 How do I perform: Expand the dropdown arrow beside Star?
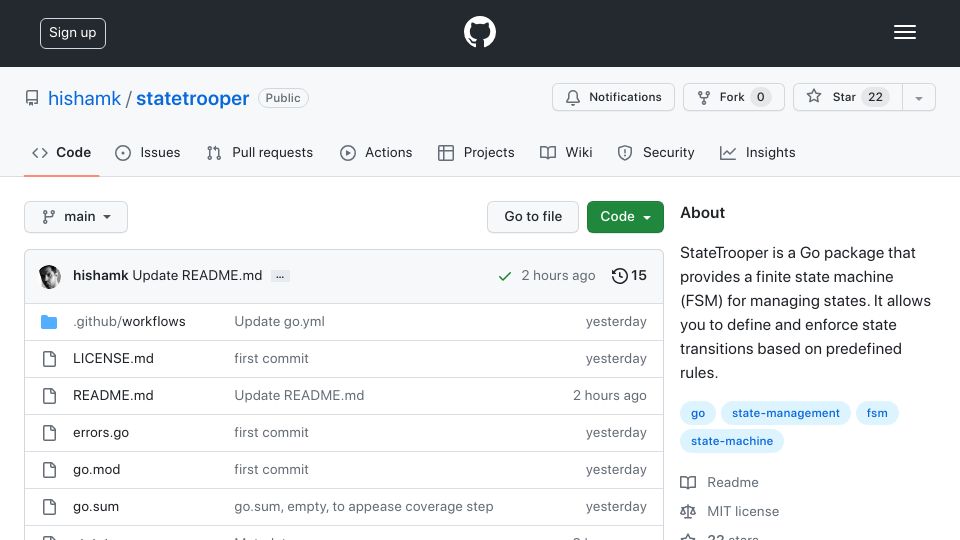tap(918, 98)
